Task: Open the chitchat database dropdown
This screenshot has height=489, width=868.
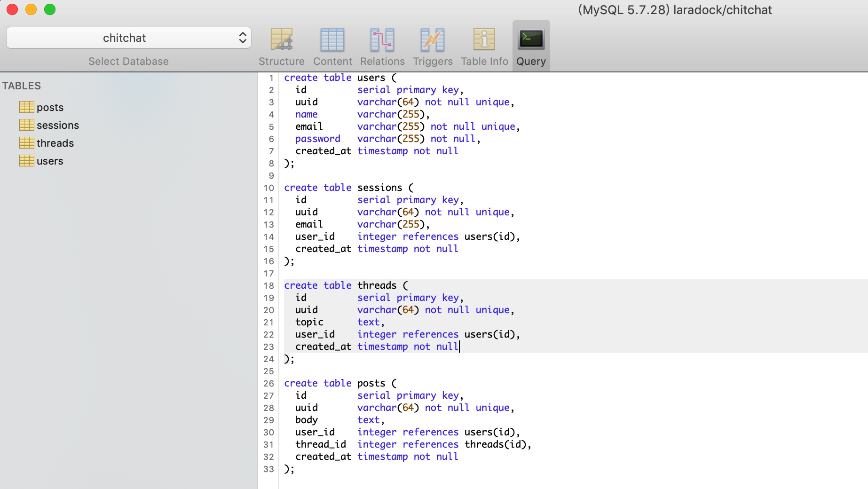Action: pyautogui.click(x=128, y=38)
